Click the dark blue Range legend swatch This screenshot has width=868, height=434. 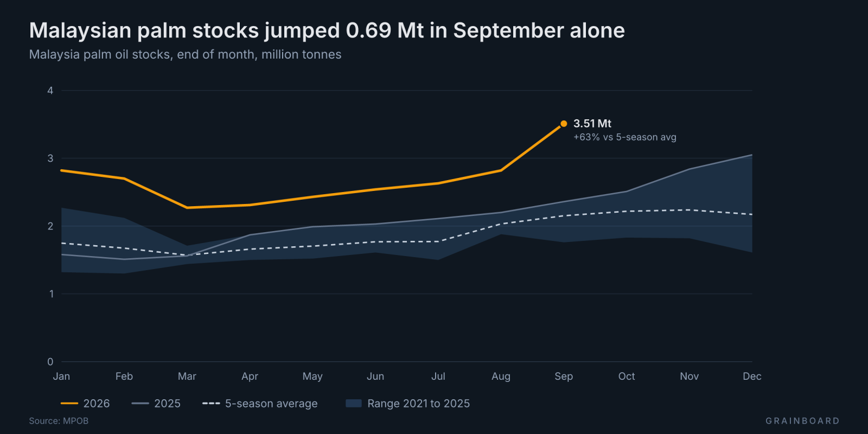tap(354, 404)
